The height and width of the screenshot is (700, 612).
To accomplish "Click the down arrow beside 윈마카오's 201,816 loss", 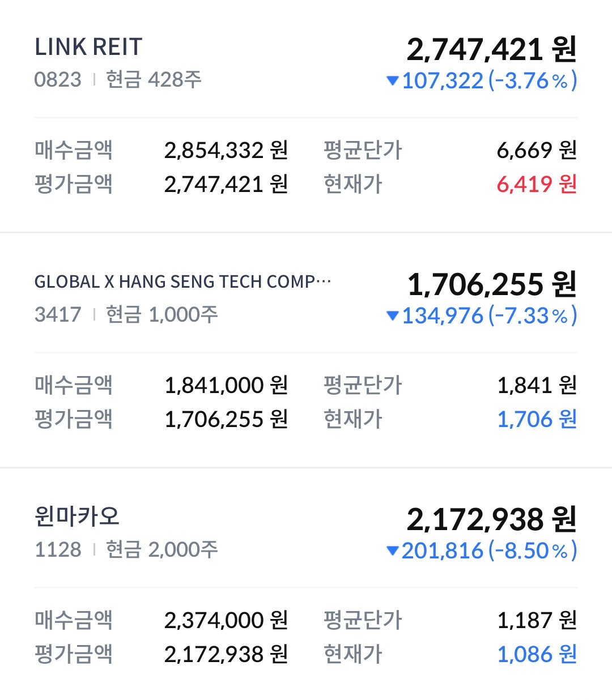I will coord(392,551).
